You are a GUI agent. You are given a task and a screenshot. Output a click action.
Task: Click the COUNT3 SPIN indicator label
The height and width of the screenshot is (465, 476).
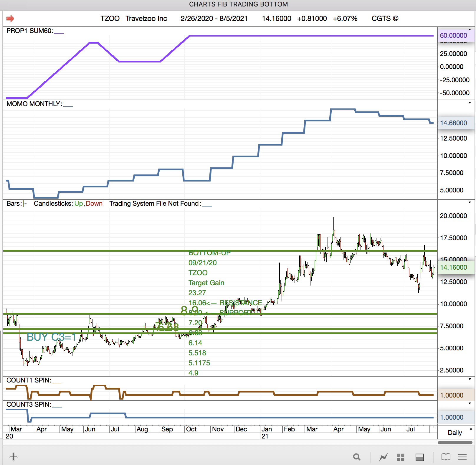(x=29, y=405)
